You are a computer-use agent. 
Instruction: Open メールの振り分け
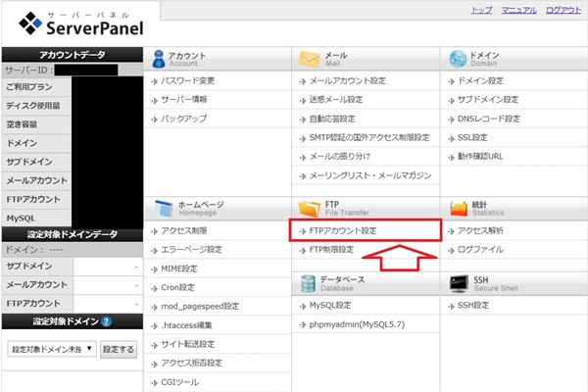(340, 157)
